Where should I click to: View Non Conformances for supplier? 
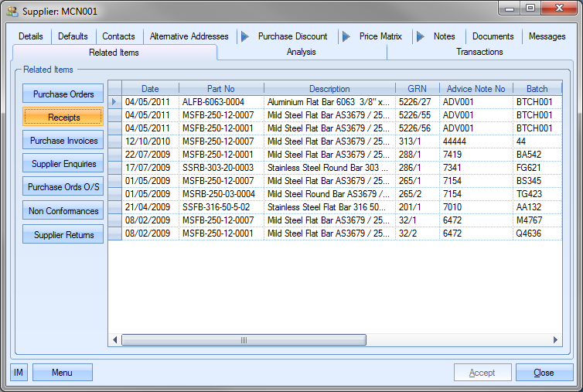pos(63,211)
